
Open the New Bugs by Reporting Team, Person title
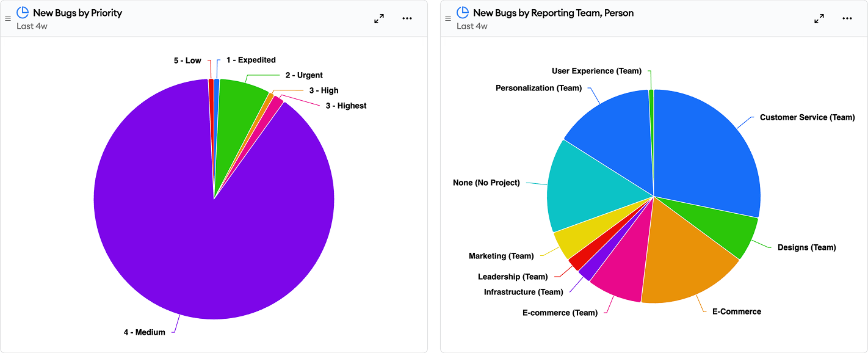coord(553,13)
